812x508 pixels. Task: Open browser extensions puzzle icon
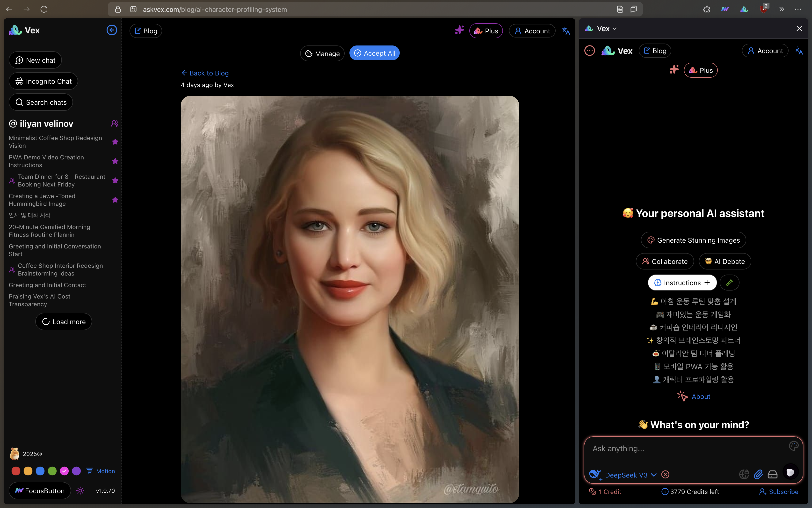coord(706,9)
